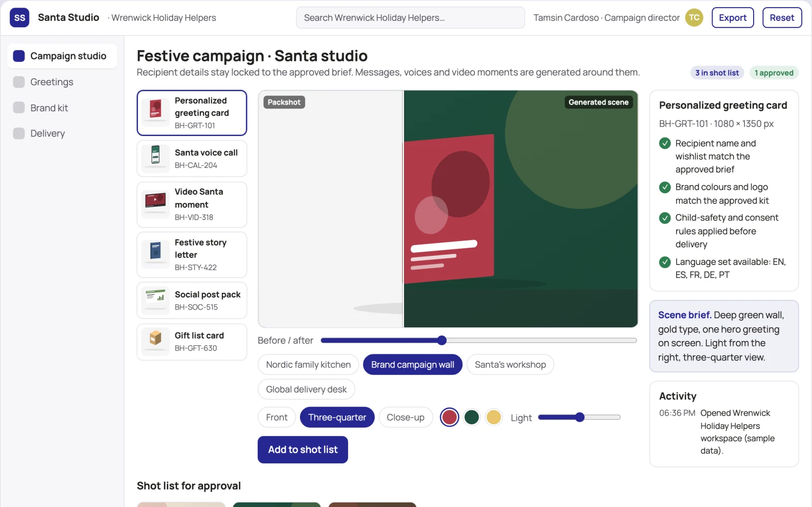Screen dimensions: 812x507
Task: Choose the Global delivery desk scene
Action: coord(307,389)
